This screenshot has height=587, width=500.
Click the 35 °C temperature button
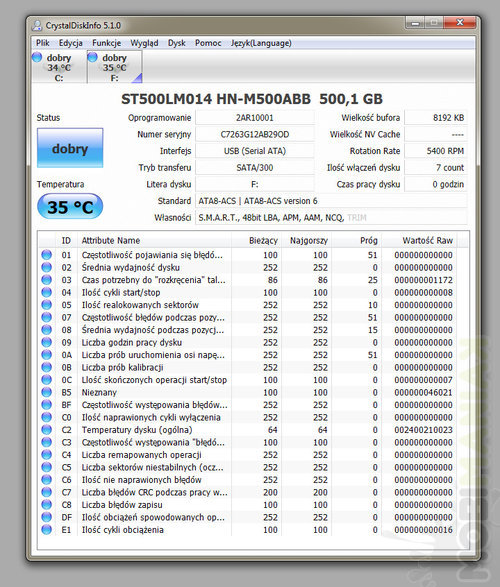click(x=70, y=206)
